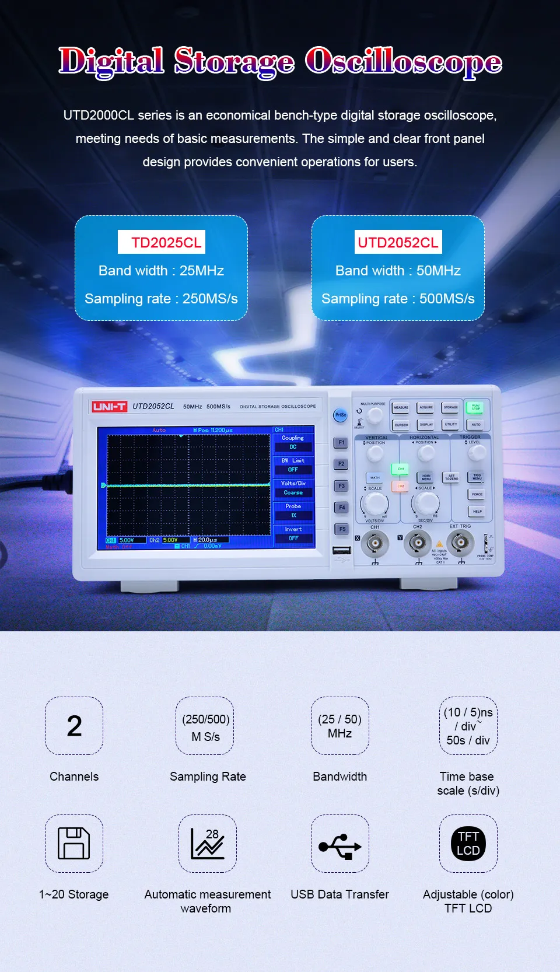This screenshot has width=560, height=972.
Task: Click the (25/50) MHz bandwidth icon
Action: 340,726
